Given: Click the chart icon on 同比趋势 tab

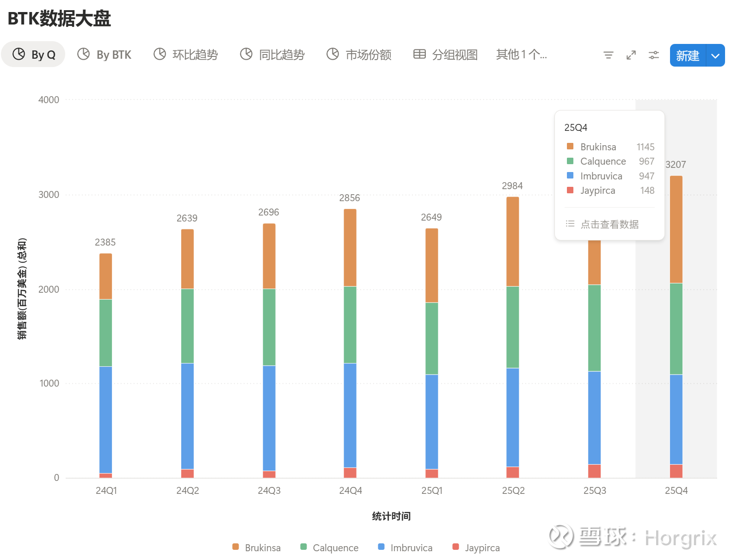Looking at the screenshot, I should [x=246, y=54].
